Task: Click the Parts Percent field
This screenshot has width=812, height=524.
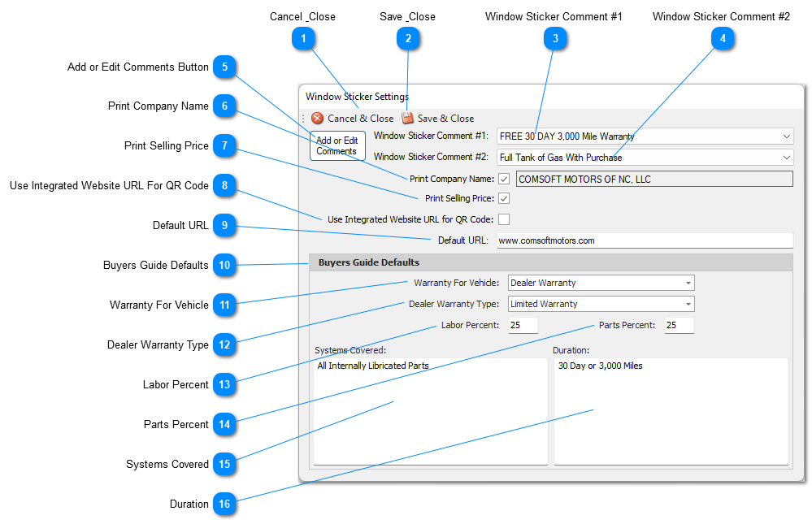Action: 679,325
